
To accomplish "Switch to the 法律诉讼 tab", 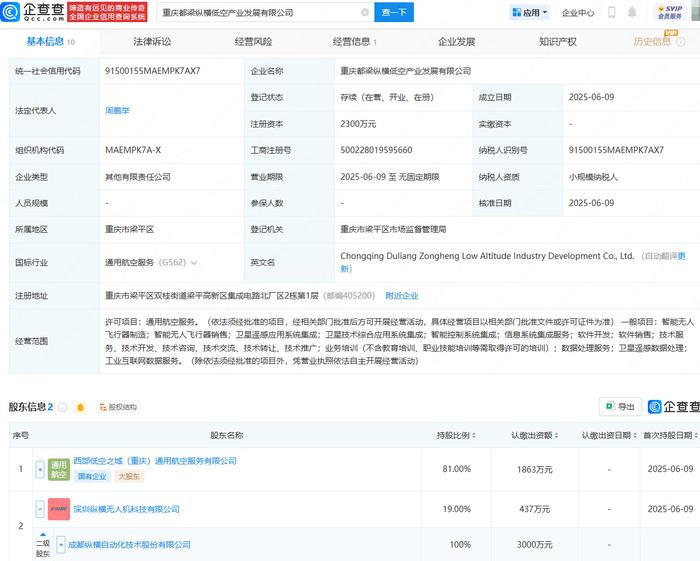I will pyautogui.click(x=152, y=42).
